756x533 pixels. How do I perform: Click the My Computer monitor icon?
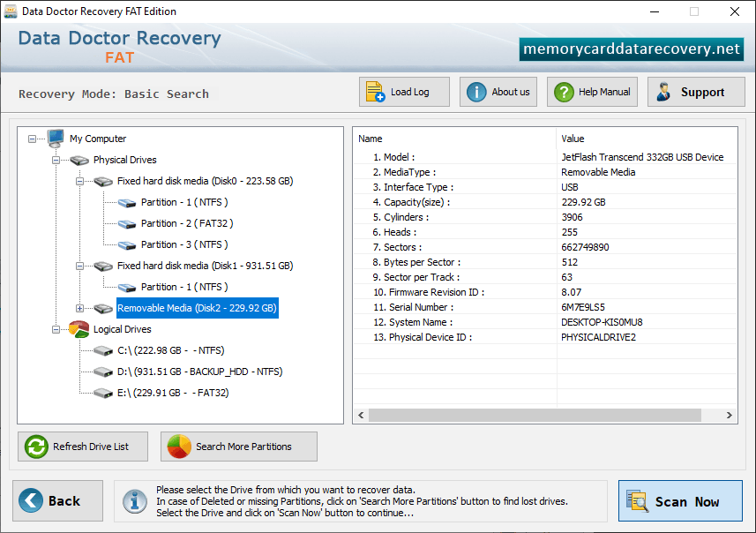[x=56, y=139]
